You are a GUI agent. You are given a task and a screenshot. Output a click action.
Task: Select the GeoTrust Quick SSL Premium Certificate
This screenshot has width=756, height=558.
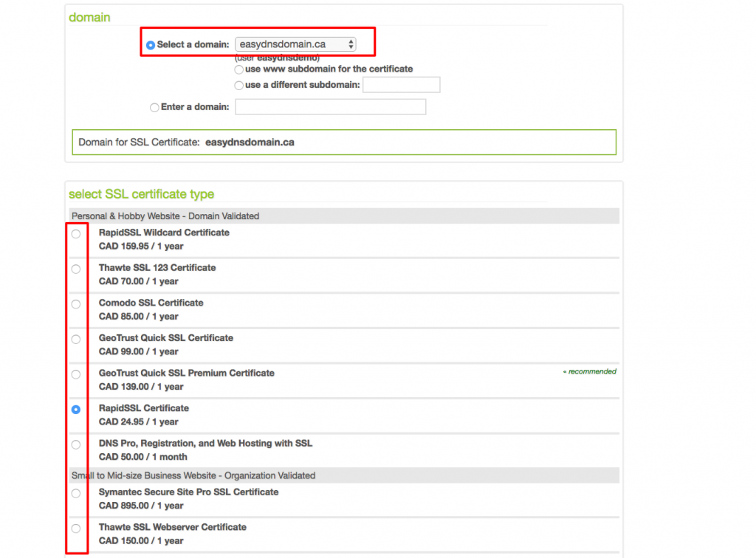pos(76,374)
